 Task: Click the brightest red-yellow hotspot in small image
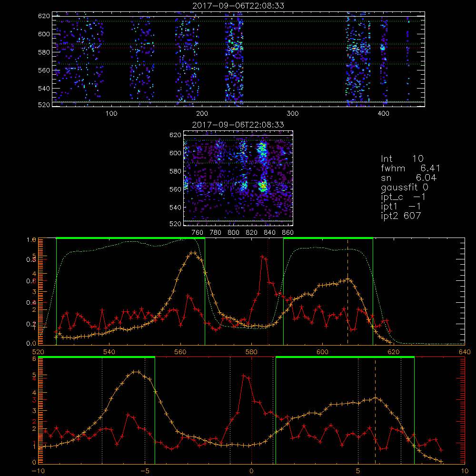coord(263,186)
